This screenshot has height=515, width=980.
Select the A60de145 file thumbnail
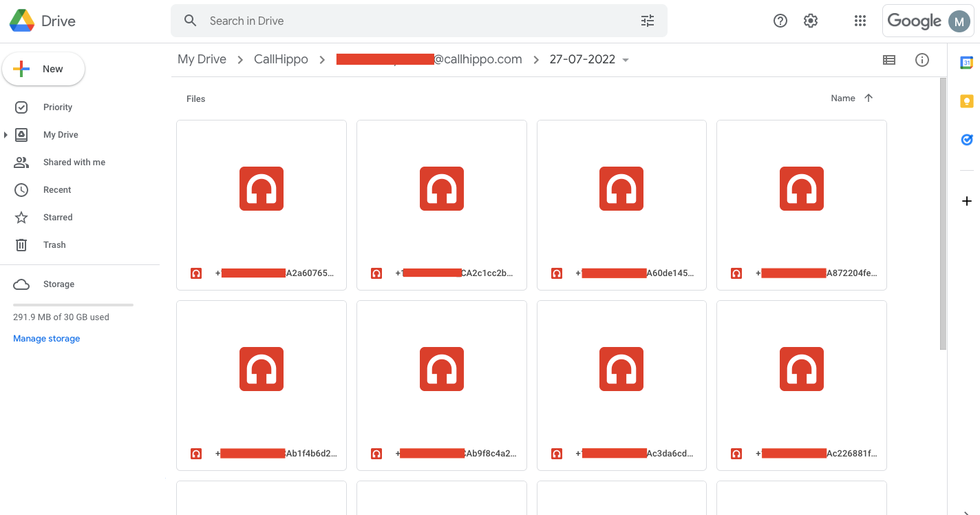[621, 189]
